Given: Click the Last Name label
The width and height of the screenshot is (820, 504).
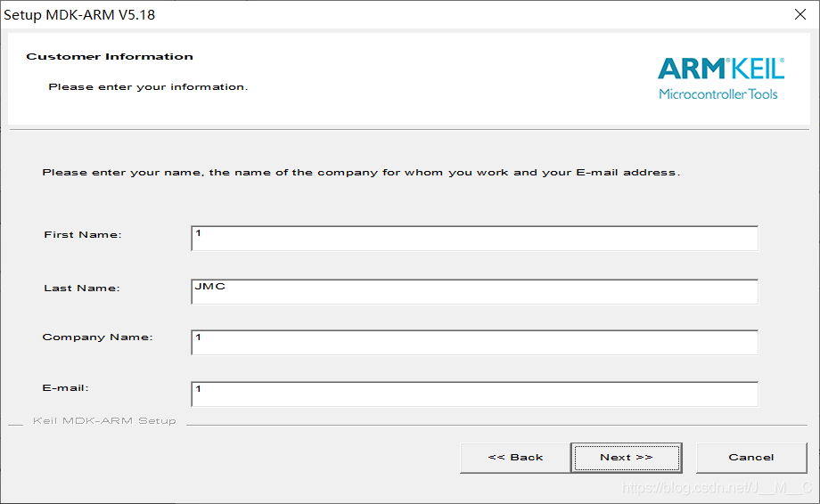Looking at the screenshot, I should [82, 289].
